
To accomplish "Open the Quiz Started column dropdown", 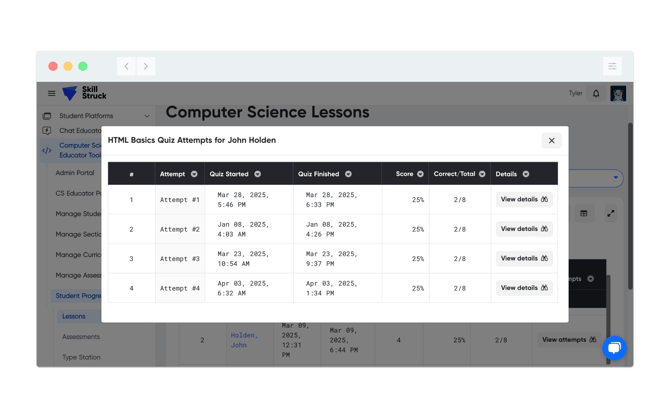I will click(258, 174).
